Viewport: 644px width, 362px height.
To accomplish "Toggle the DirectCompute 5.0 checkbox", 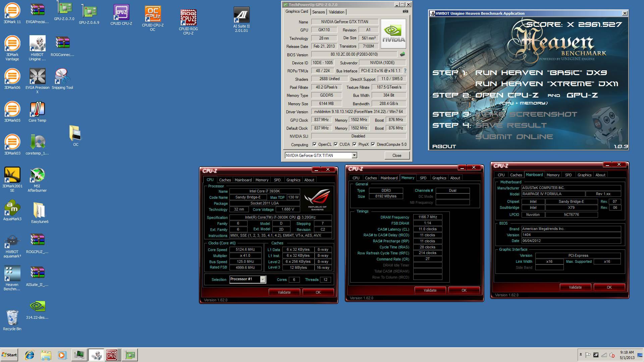I will point(373,144).
